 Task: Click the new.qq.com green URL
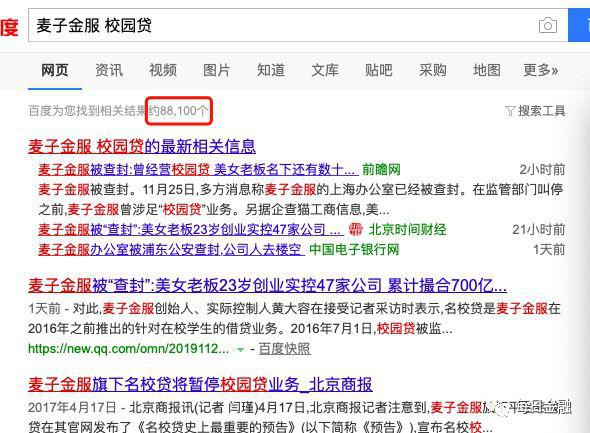128,349
